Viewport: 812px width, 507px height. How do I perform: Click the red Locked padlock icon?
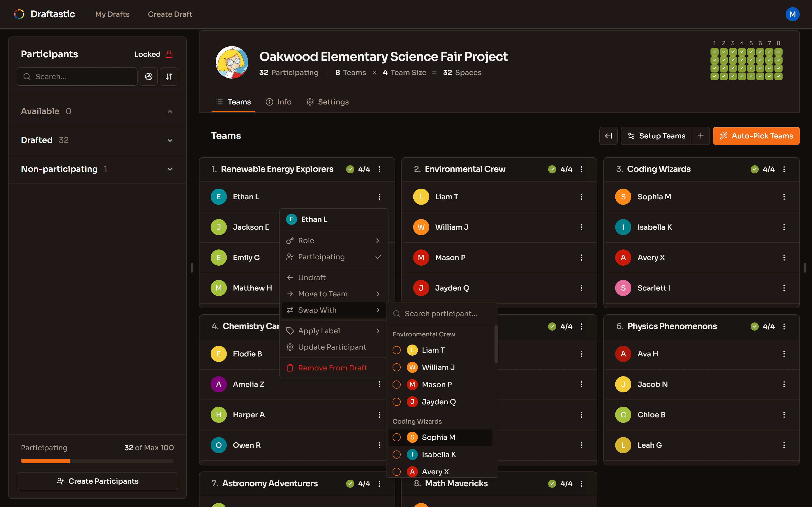coord(169,54)
